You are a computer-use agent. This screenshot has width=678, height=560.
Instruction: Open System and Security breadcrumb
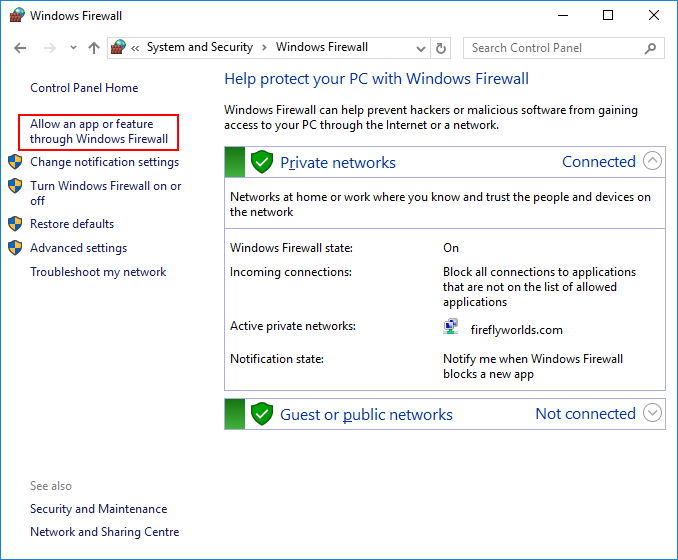pos(200,47)
